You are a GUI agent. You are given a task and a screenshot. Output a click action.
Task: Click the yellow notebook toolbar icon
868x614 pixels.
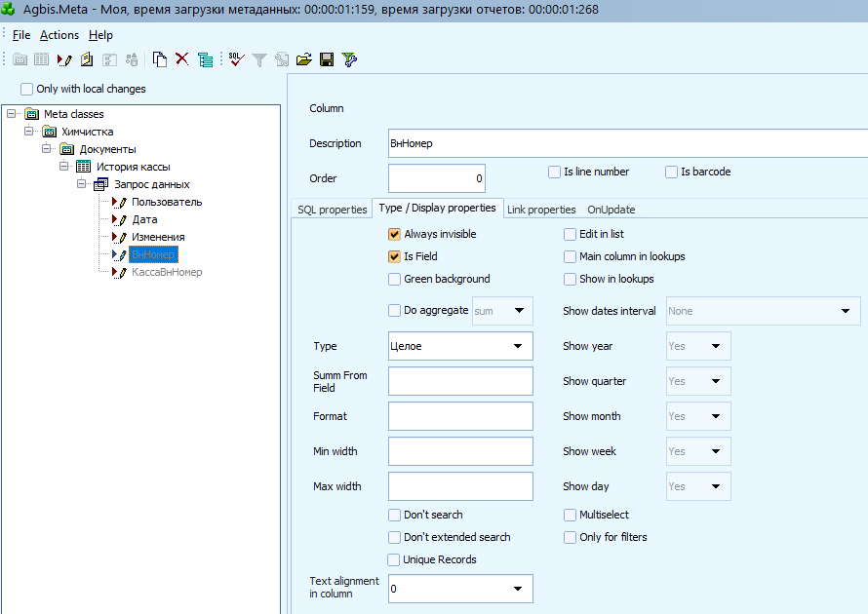coord(87,59)
